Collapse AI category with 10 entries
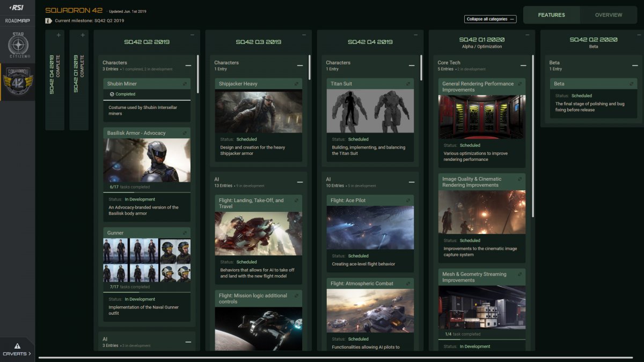 click(411, 182)
